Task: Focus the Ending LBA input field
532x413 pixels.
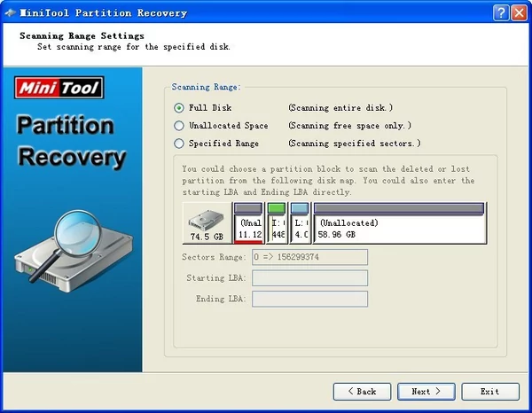Action: click(x=309, y=299)
